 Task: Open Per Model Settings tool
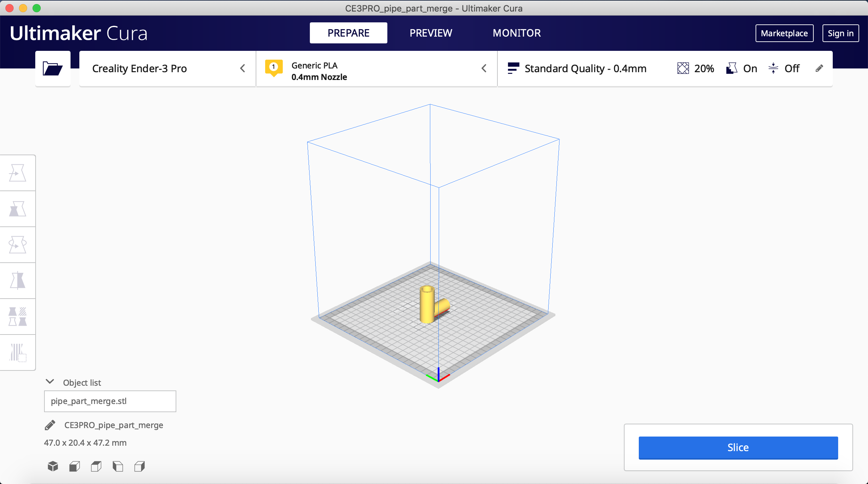(18, 317)
